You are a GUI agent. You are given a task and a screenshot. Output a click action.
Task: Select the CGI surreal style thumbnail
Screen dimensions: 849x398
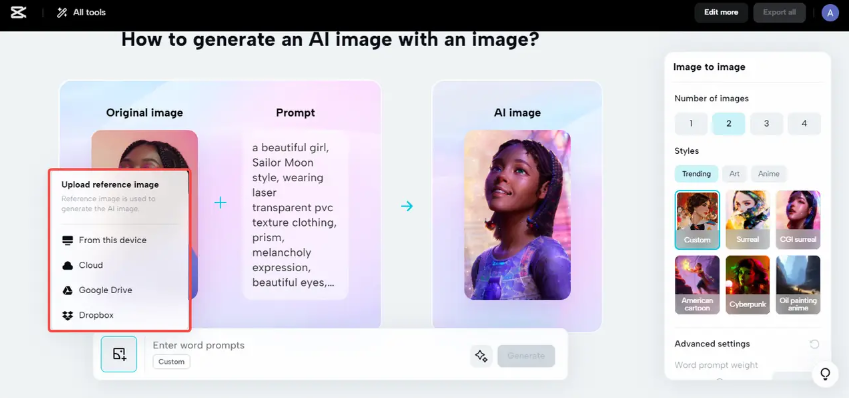tap(798, 220)
